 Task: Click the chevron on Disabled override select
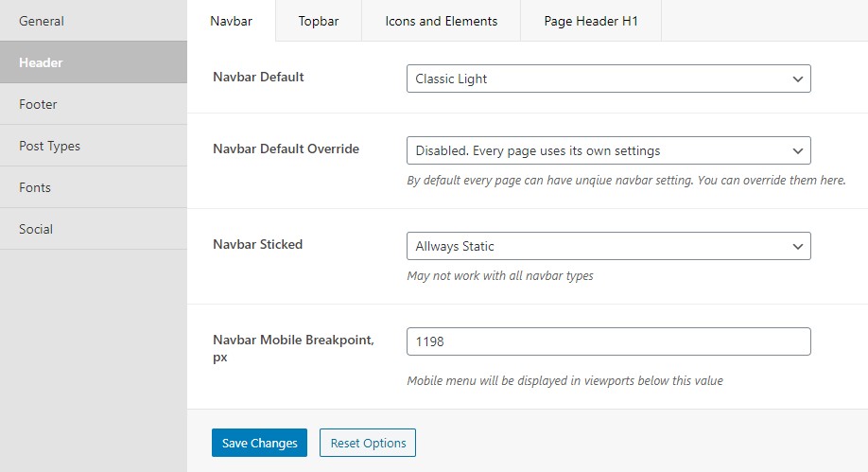(x=798, y=151)
